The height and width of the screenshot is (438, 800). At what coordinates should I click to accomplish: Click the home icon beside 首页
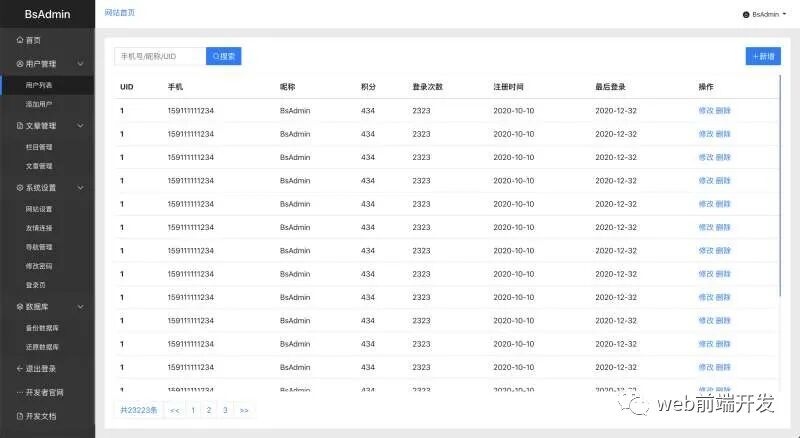coord(19,40)
